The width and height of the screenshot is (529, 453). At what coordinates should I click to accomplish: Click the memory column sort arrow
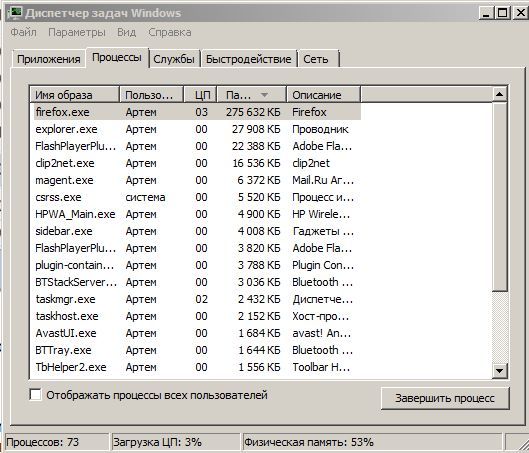(x=264, y=95)
